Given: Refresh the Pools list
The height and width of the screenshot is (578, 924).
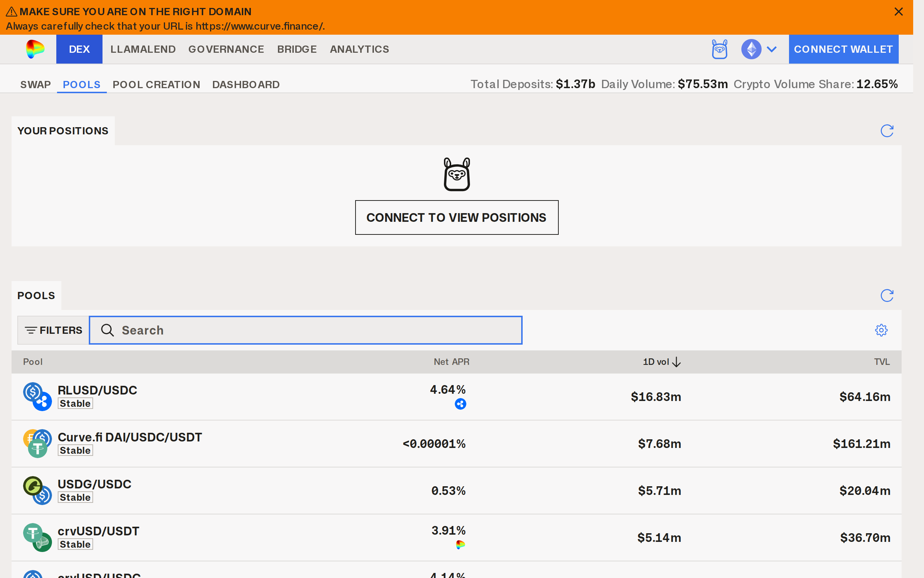Looking at the screenshot, I should pos(886,296).
